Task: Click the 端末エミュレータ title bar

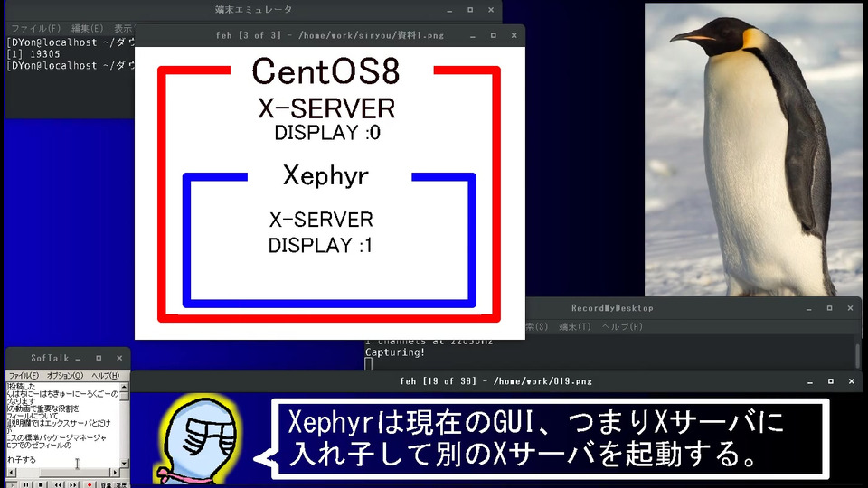Action: click(253, 10)
